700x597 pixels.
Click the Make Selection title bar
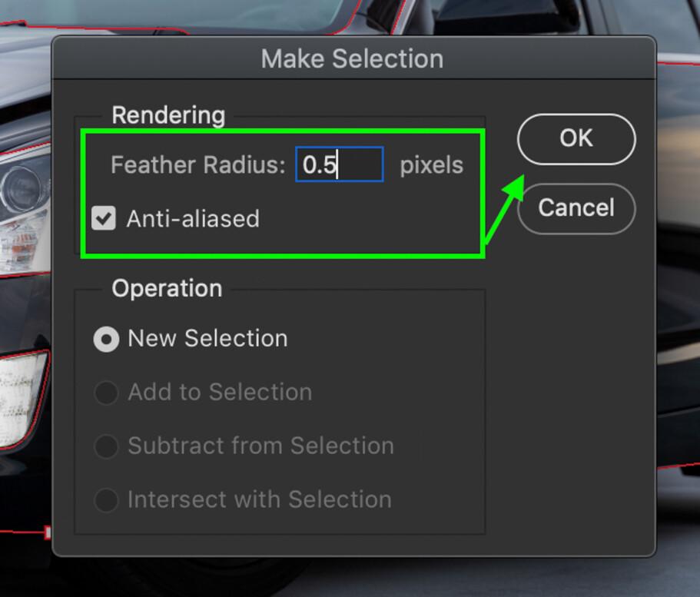coord(352,58)
